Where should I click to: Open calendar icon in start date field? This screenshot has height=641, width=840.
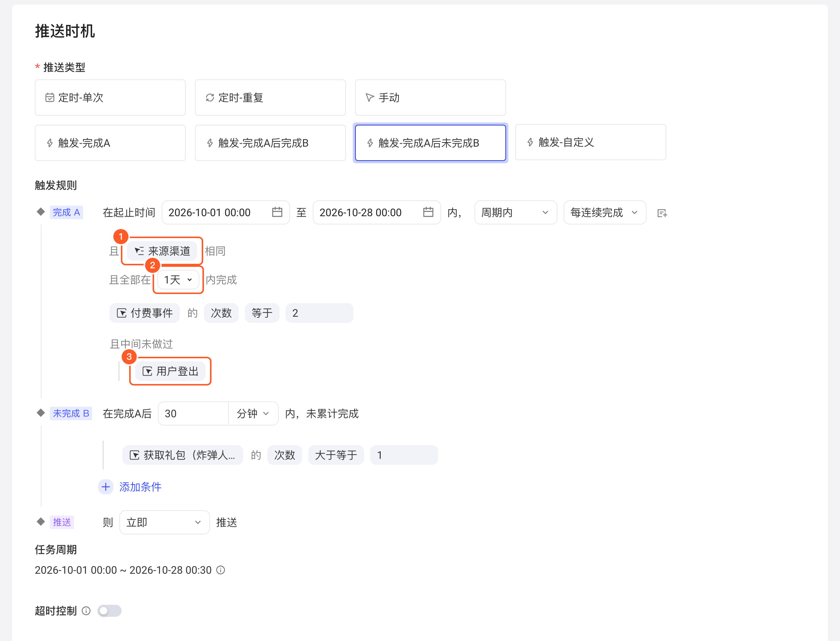(x=277, y=212)
